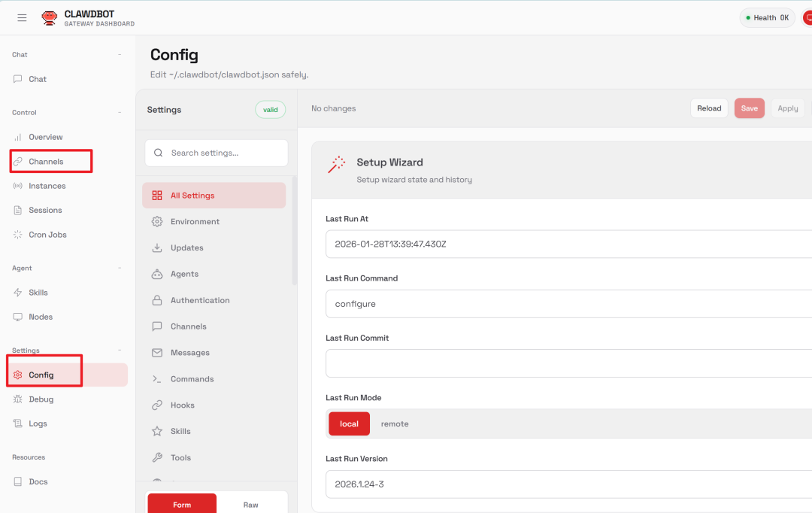The width and height of the screenshot is (812, 513).
Task: Click the settings list scrollbar
Action: coord(295,231)
